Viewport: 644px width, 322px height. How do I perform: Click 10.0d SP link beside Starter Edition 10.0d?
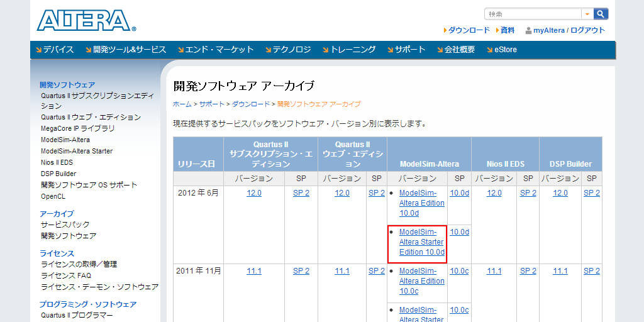459,232
